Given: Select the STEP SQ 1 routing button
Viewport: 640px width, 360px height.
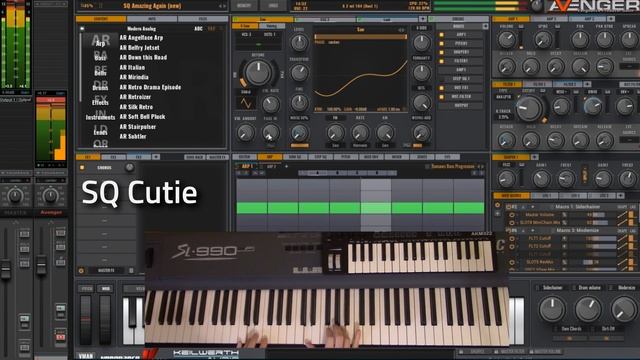Looking at the screenshot, I should click(461, 79).
